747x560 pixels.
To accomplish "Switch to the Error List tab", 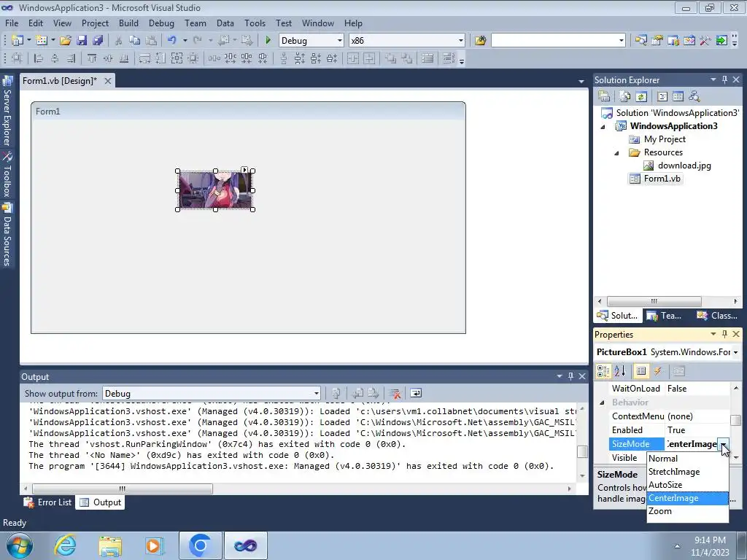I will [48, 502].
